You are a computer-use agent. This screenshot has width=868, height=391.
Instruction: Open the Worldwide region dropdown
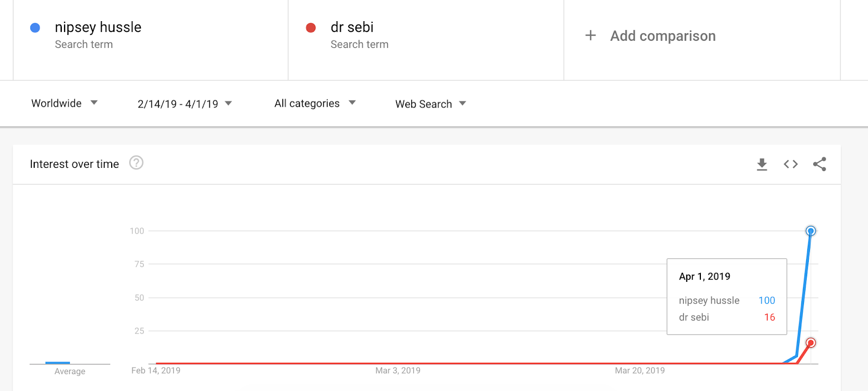(64, 103)
